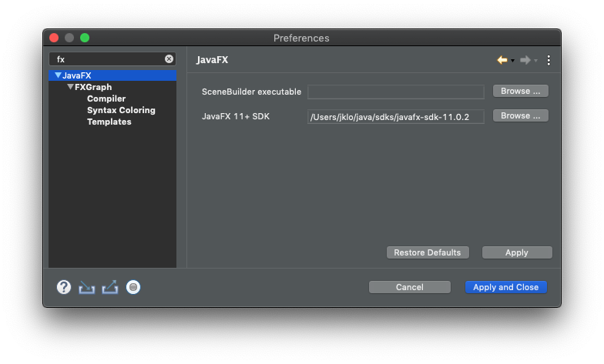Click the Import preferences icon
Image resolution: width=604 pixels, height=364 pixels.
(x=87, y=287)
